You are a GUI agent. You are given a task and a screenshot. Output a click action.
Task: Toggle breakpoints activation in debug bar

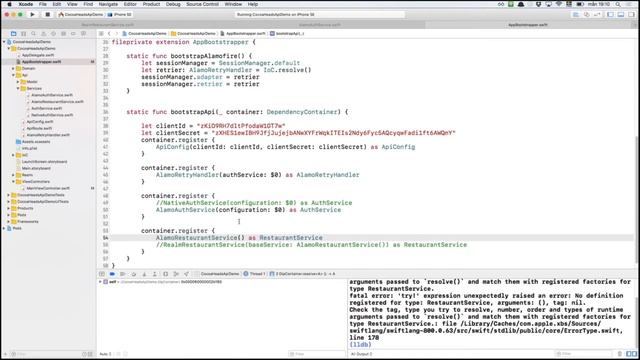pos(112,274)
